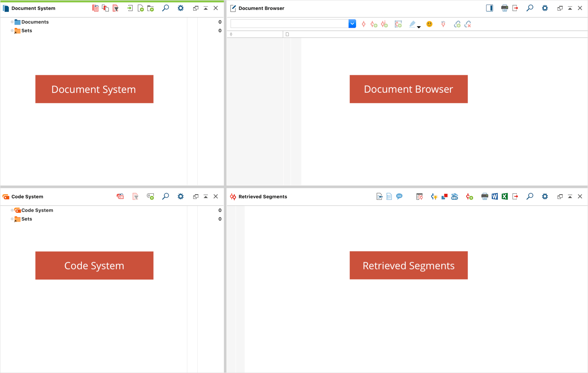Open the highlighter color dropdown arrow
The image size is (588, 373).
click(419, 27)
